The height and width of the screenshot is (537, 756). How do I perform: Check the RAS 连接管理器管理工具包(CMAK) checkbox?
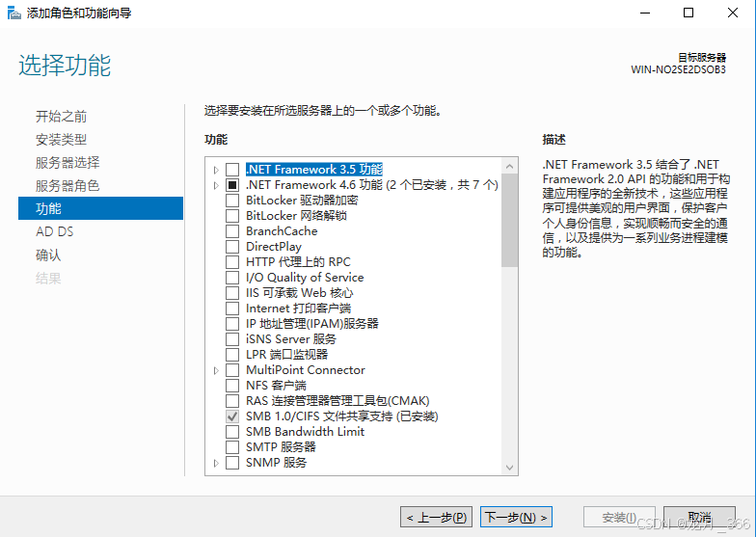pos(232,401)
